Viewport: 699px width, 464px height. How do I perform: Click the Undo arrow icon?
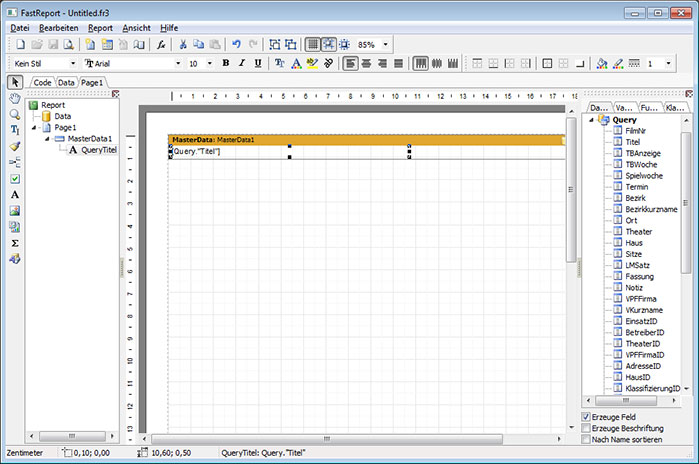click(236, 45)
